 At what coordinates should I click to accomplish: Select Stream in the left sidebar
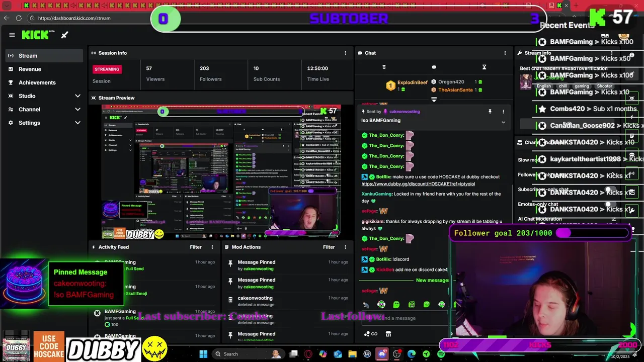pyautogui.click(x=44, y=56)
